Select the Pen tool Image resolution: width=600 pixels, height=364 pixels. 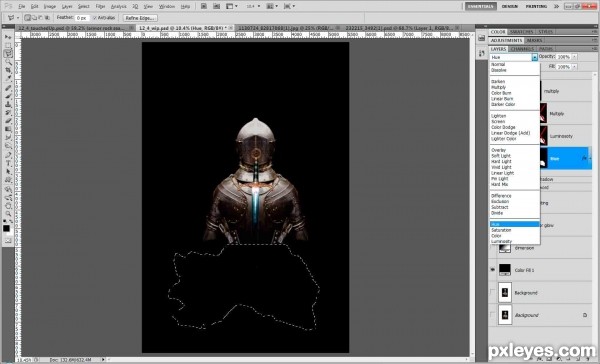pos(8,155)
